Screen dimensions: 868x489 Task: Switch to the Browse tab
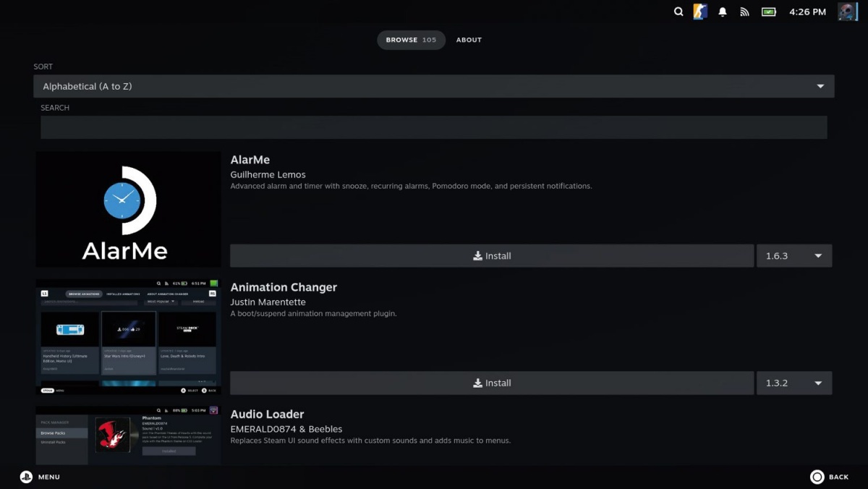pos(411,40)
